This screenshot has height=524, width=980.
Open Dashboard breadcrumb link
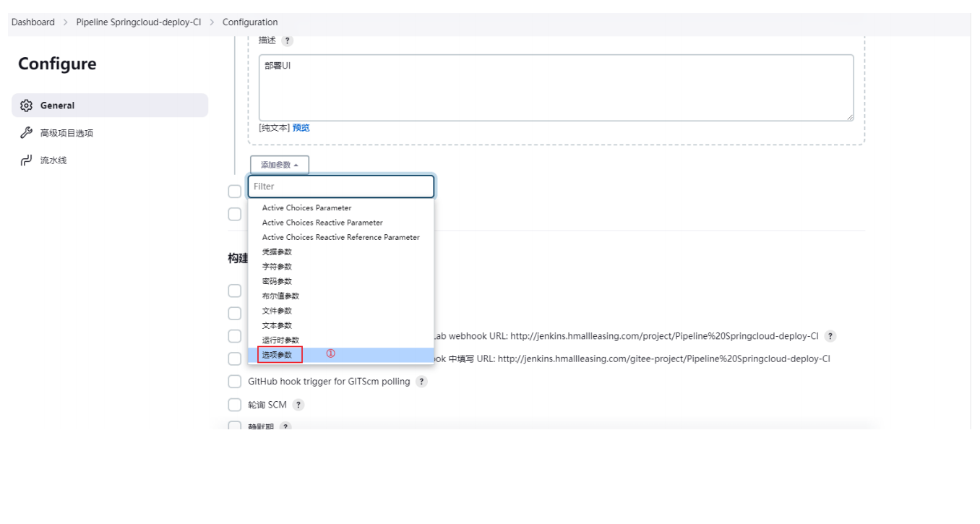(33, 22)
